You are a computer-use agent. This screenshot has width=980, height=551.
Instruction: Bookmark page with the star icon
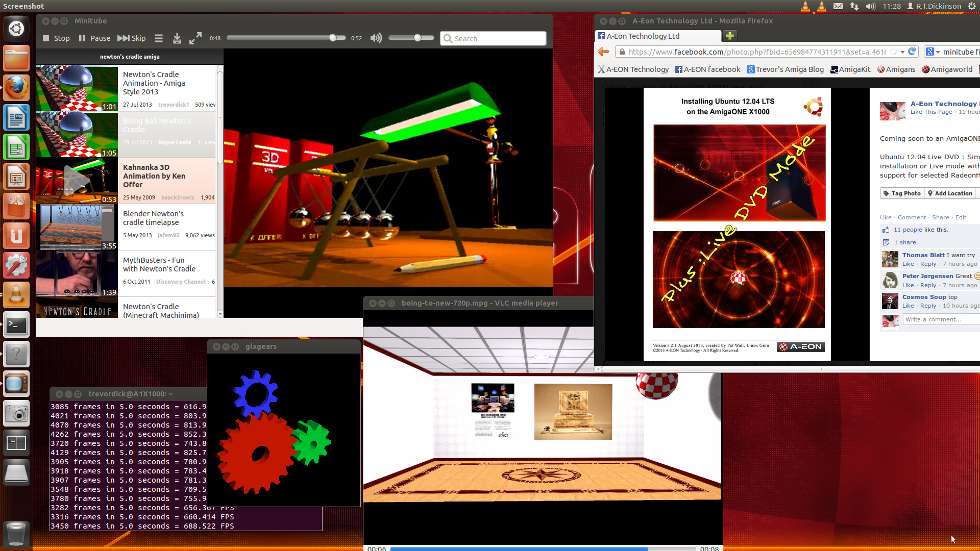tap(893, 52)
